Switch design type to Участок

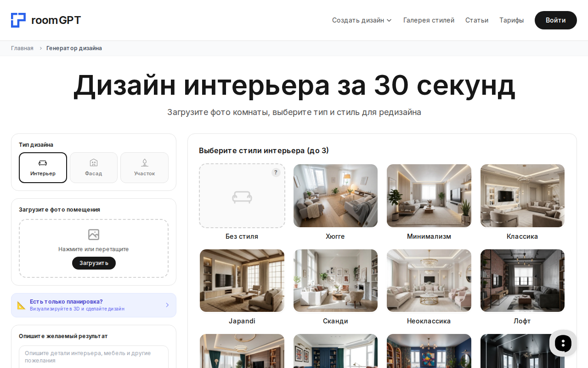coord(144,167)
